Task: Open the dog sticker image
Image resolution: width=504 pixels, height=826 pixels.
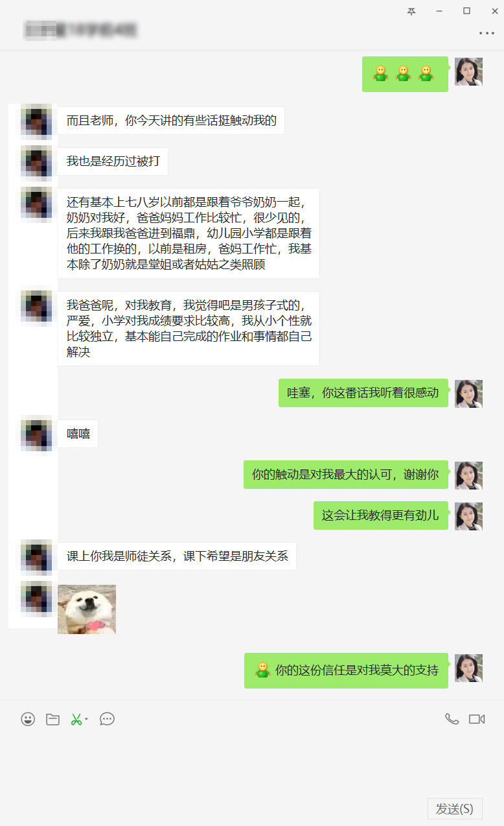Action: 87,609
